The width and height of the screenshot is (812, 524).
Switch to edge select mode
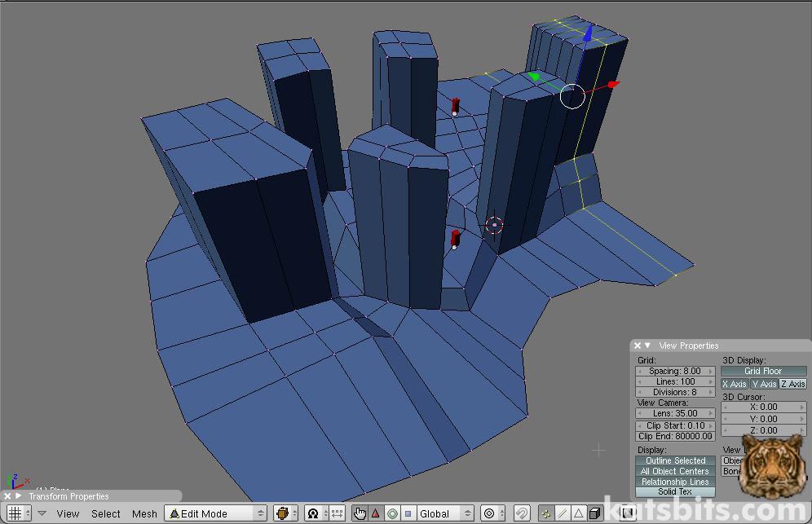563,513
